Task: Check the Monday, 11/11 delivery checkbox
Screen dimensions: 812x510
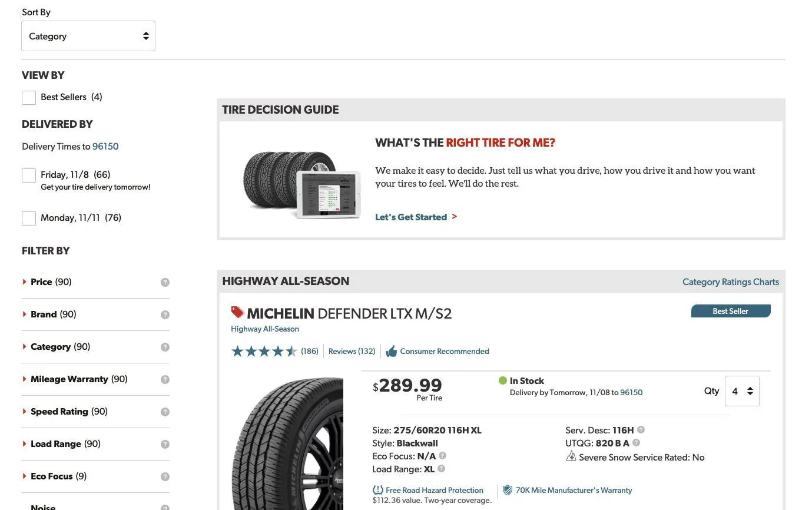Action: tap(29, 218)
